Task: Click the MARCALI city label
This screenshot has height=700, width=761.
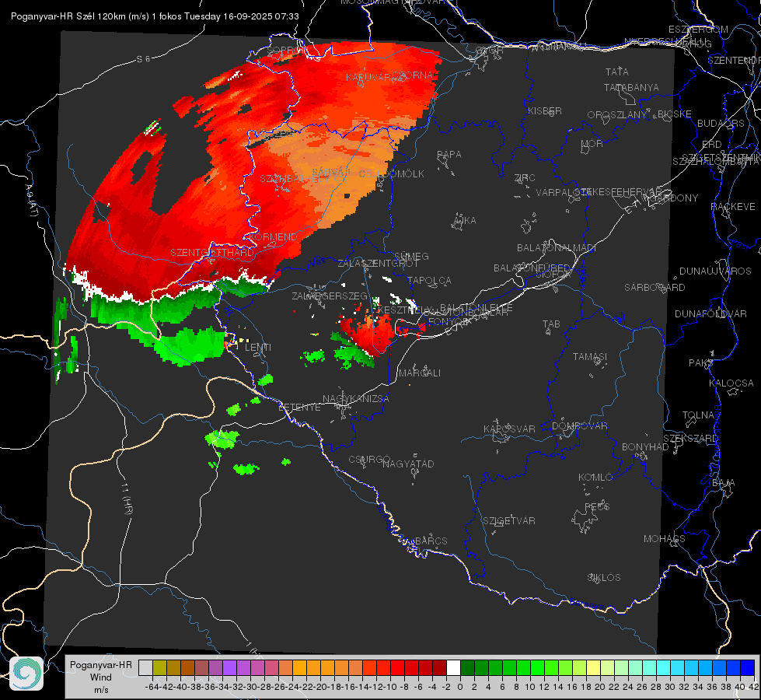Action: point(419,373)
